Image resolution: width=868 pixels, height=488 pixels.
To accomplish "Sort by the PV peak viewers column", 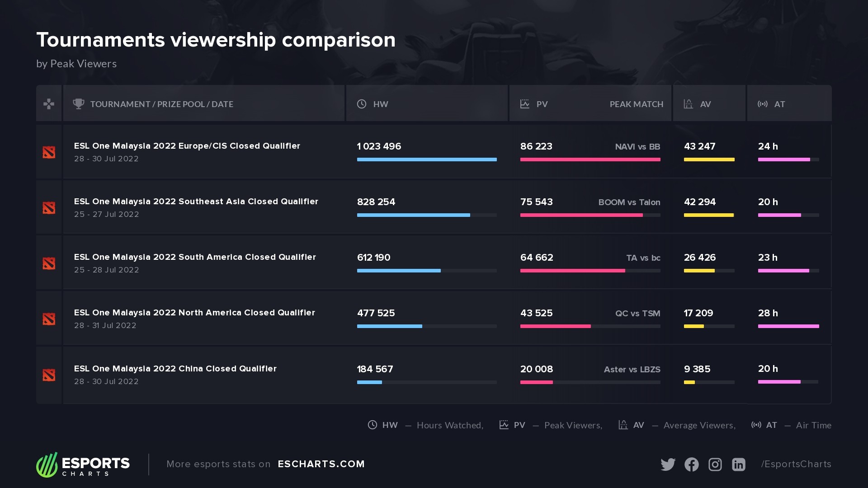I will tap(542, 104).
